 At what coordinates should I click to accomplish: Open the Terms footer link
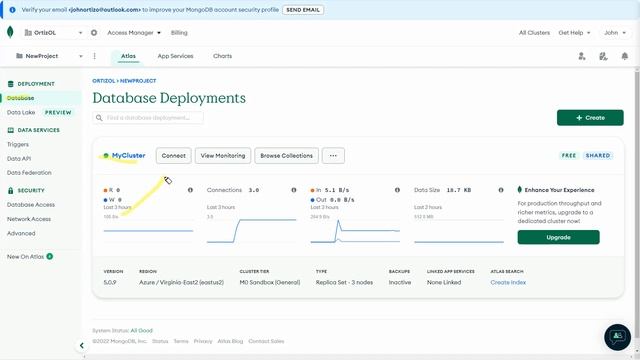pos(181,341)
